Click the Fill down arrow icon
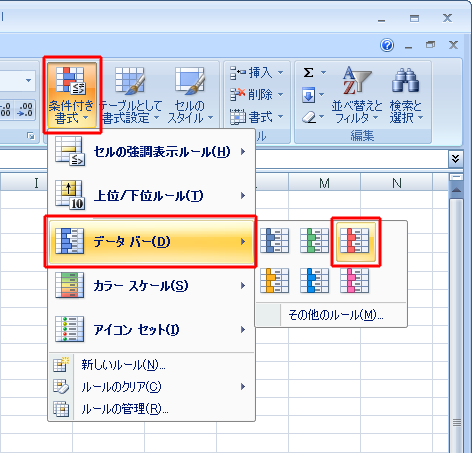This screenshot has height=453, width=472. (x=308, y=95)
